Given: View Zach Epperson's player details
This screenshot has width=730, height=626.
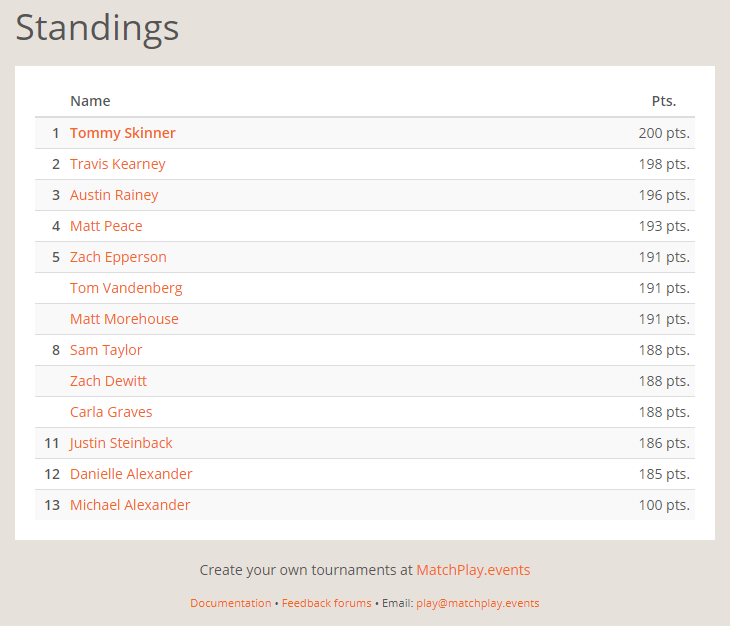Looking at the screenshot, I should click(x=118, y=257).
